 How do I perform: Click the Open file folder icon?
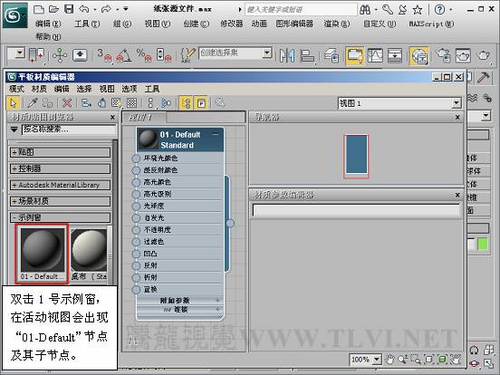(x=54, y=9)
